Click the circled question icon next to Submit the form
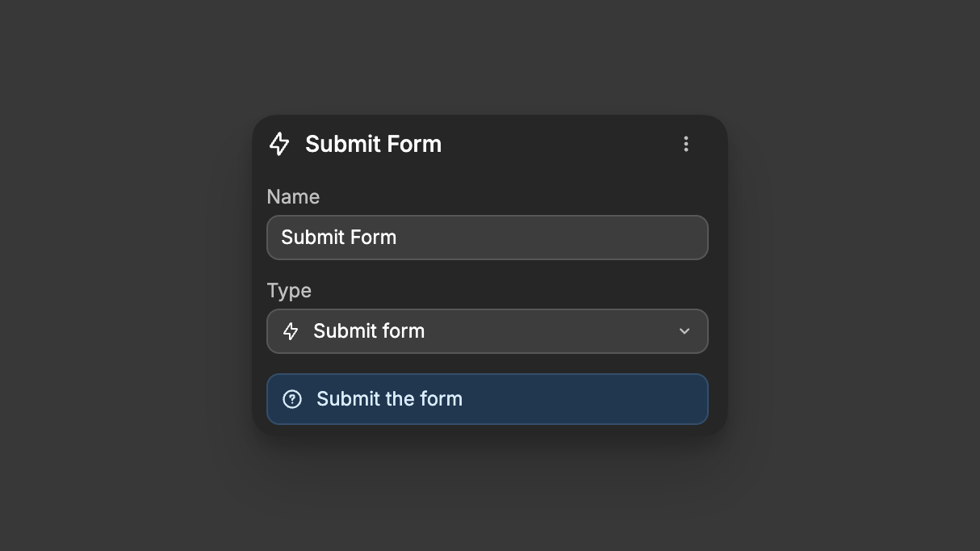 292,399
